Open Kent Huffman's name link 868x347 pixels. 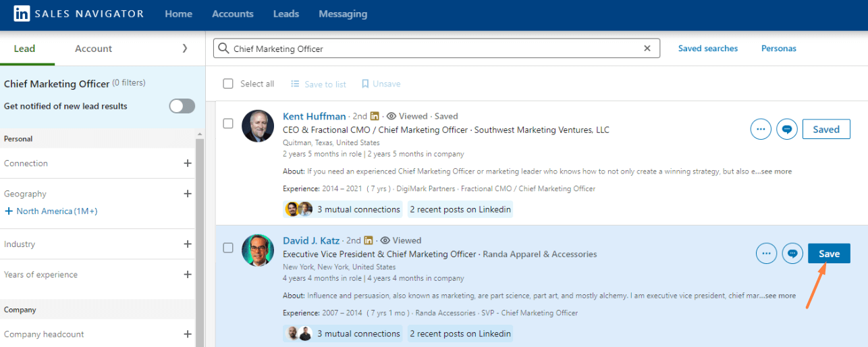(315, 116)
